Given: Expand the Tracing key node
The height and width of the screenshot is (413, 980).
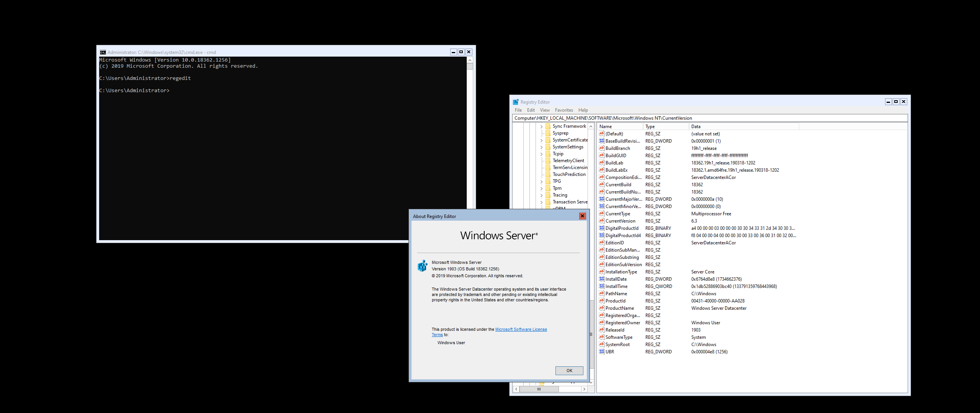Looking at the screenshot, I should [541, 195].
